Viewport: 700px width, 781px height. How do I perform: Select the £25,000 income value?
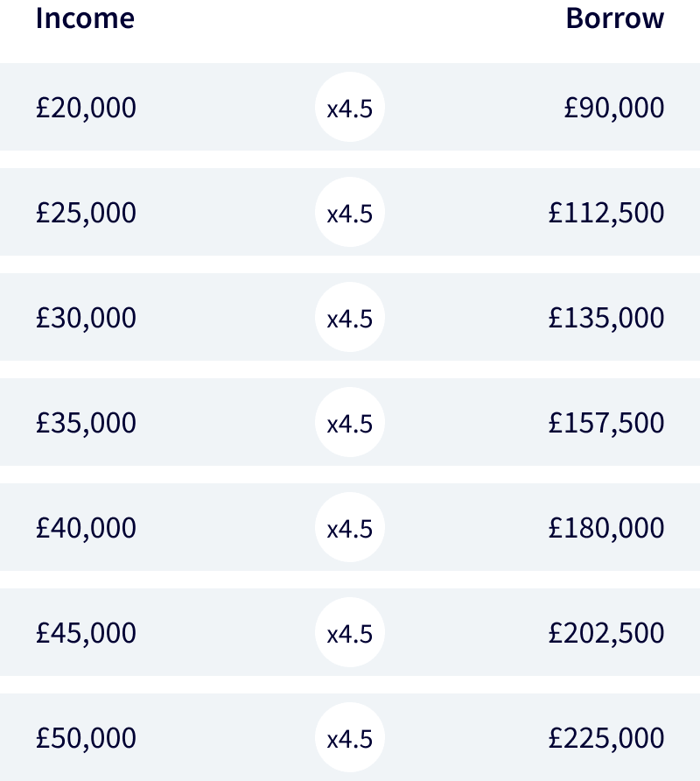tap(86, 213)
